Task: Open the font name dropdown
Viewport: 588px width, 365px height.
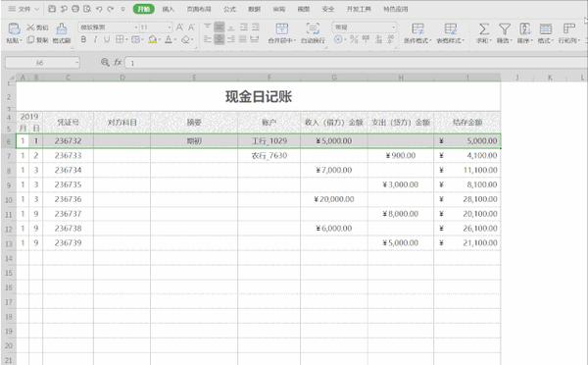Action: click(136, 27)
